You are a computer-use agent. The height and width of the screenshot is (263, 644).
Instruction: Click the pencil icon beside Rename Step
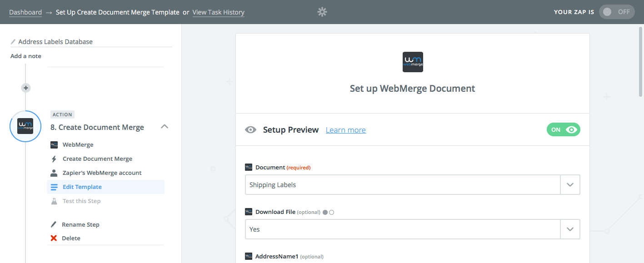coord(54,224)
